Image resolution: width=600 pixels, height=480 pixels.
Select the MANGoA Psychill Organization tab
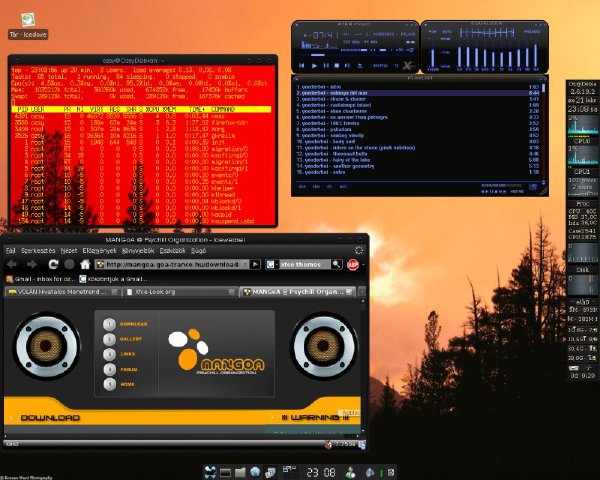tap(297, 292)
